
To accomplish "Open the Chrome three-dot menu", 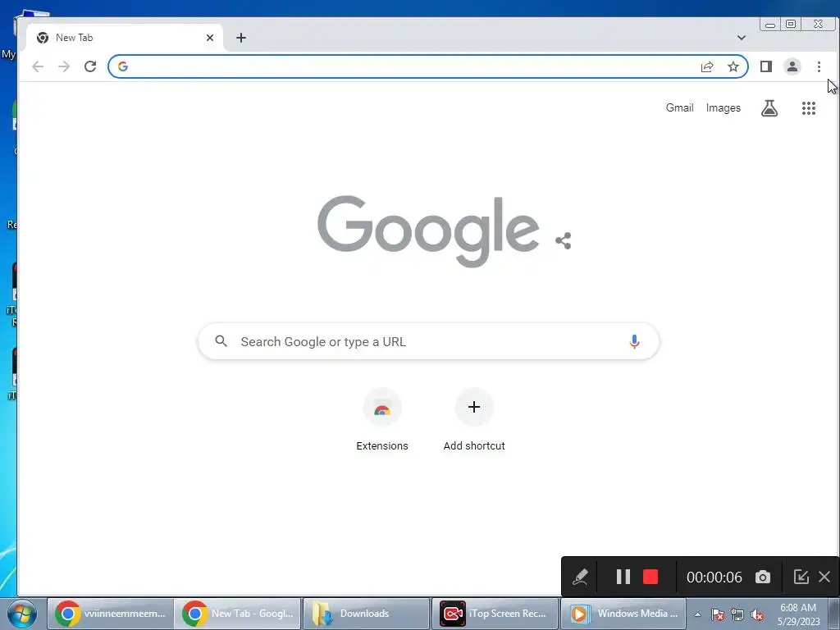I will pos(819,66).
